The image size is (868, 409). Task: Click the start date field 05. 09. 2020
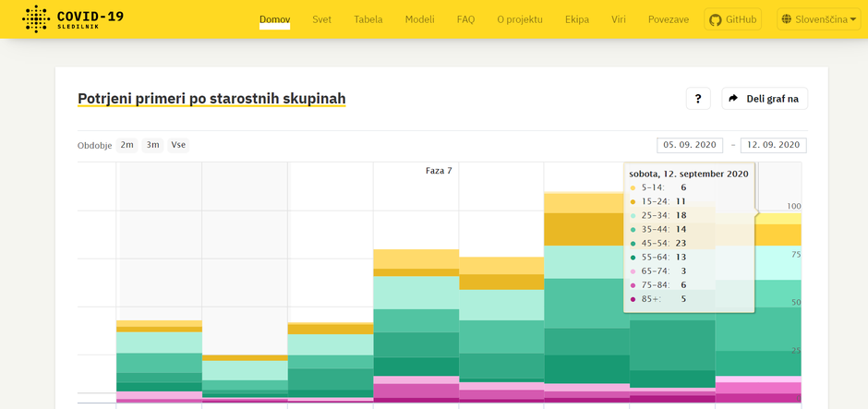690,145
